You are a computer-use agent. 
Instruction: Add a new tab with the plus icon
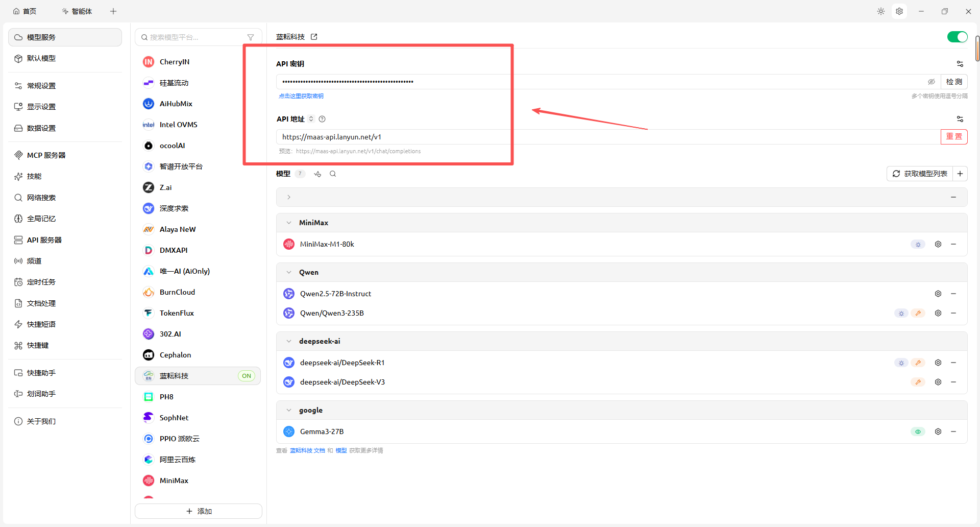click(113, 11)
